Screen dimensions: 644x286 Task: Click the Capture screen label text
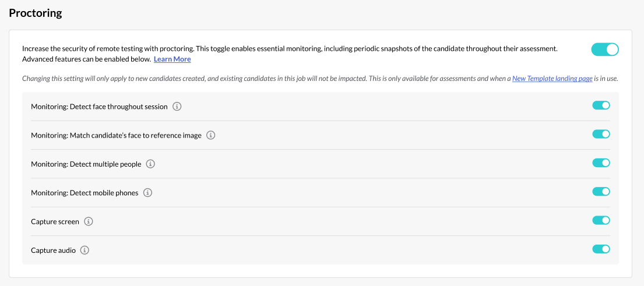coord(55,221)
